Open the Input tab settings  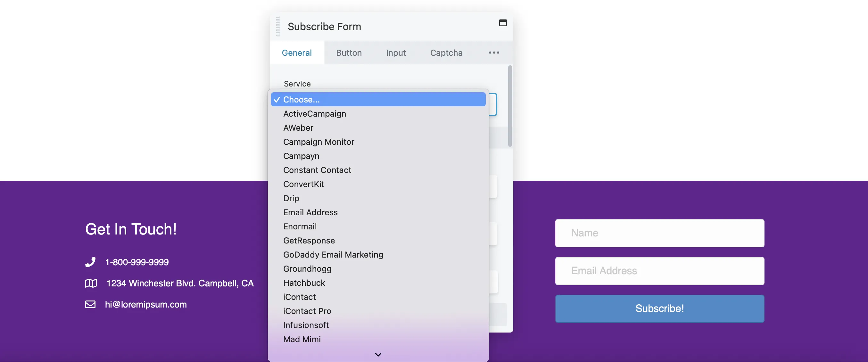pyautogui.click(x=396, y=53)
